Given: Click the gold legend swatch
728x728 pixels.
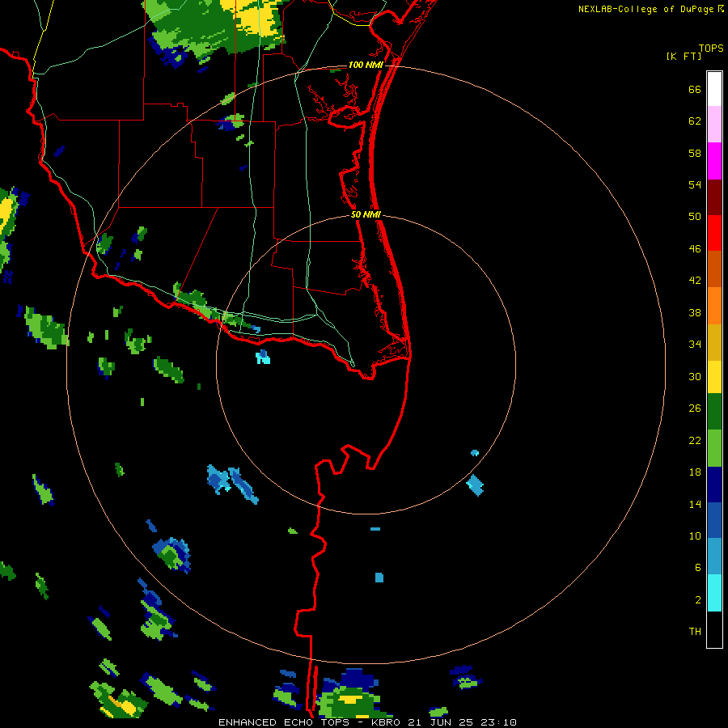Looking at the screenshot, I should pos(714,342).
